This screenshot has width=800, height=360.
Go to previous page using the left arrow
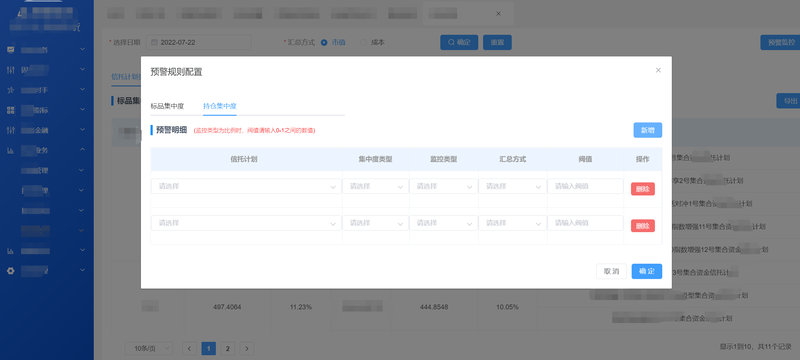tap(189, 349)
